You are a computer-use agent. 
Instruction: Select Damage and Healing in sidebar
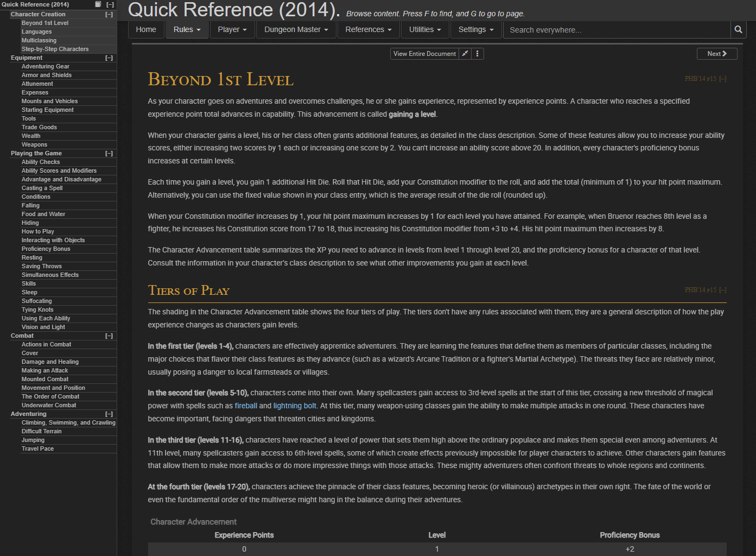[x=69, y=362]
